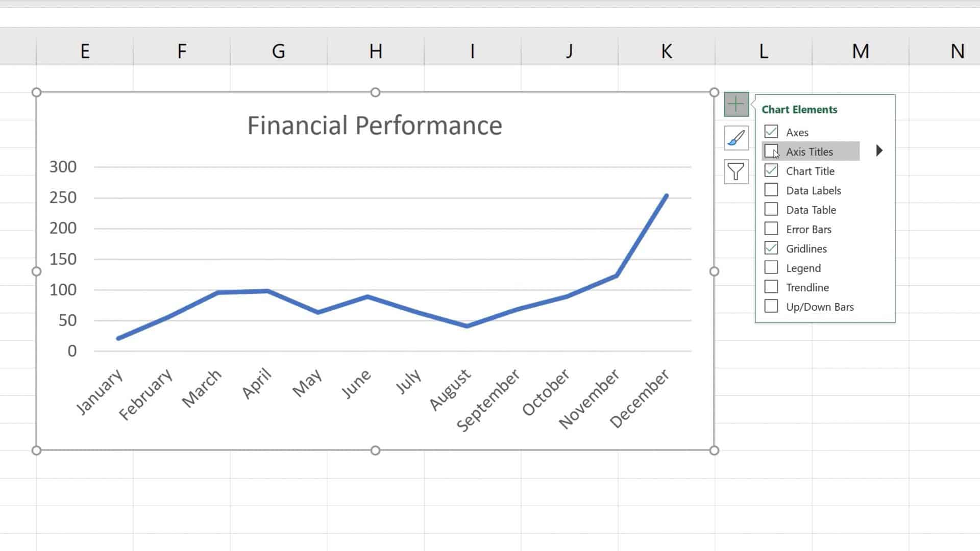The image size is (980, 551).
Task: Enable the Legend checkbox
Action: (x=771, y=267)
